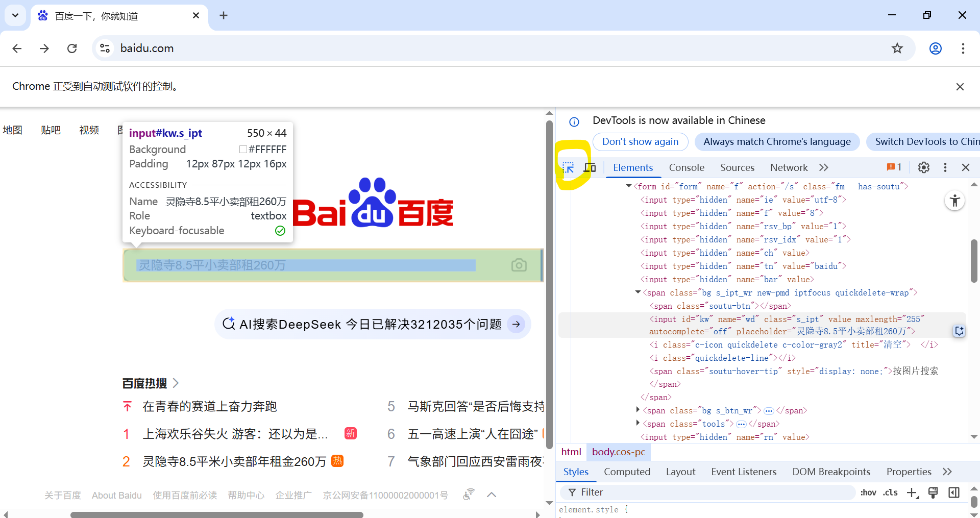The image size is (980, 518).
Task: Click the camera image search icon
Action: 519,265
